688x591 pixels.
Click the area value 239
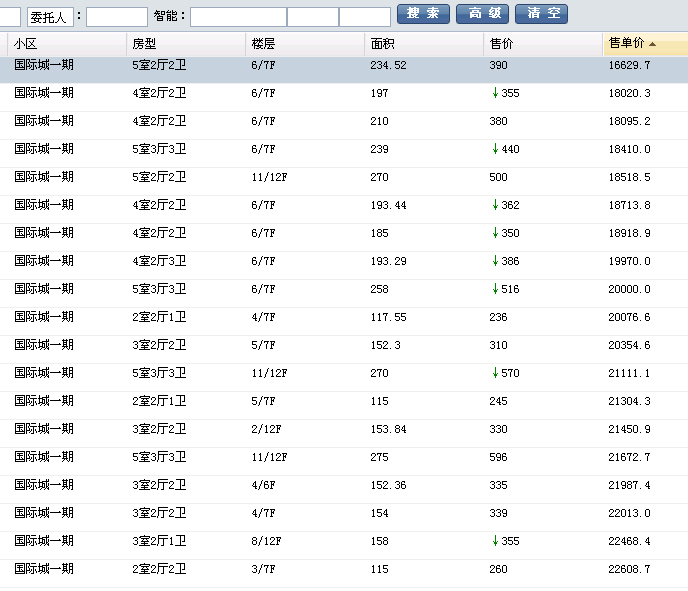[379, 149]
